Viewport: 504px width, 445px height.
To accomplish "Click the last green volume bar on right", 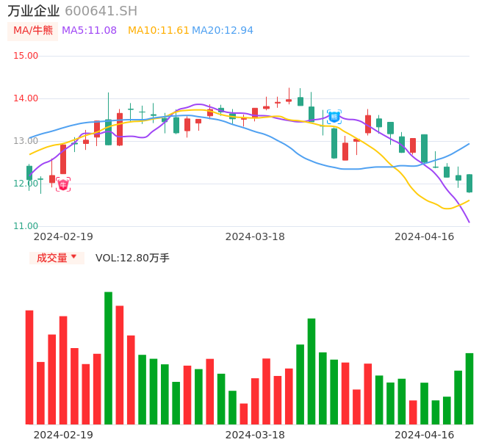I will point(469,388).
